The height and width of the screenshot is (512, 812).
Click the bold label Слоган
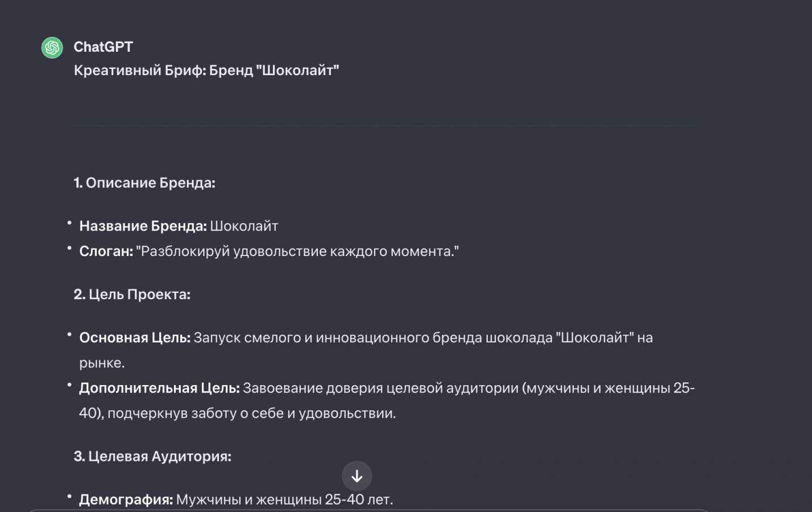[x=106, y=251]
